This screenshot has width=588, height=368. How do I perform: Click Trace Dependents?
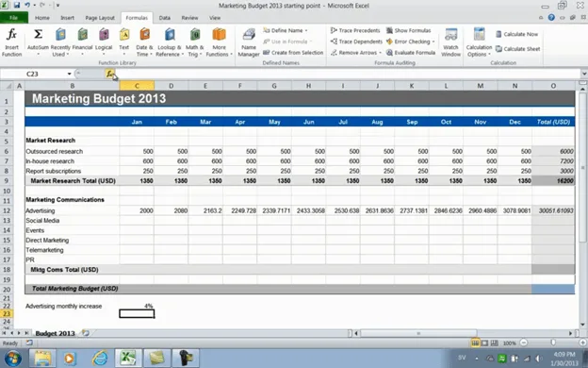[x=356, y=42]
